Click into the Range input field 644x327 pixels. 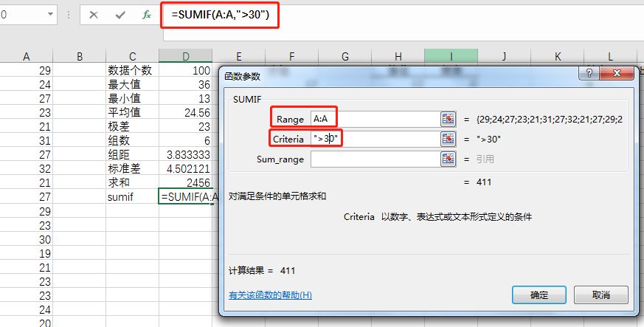(x=375, y=119)
